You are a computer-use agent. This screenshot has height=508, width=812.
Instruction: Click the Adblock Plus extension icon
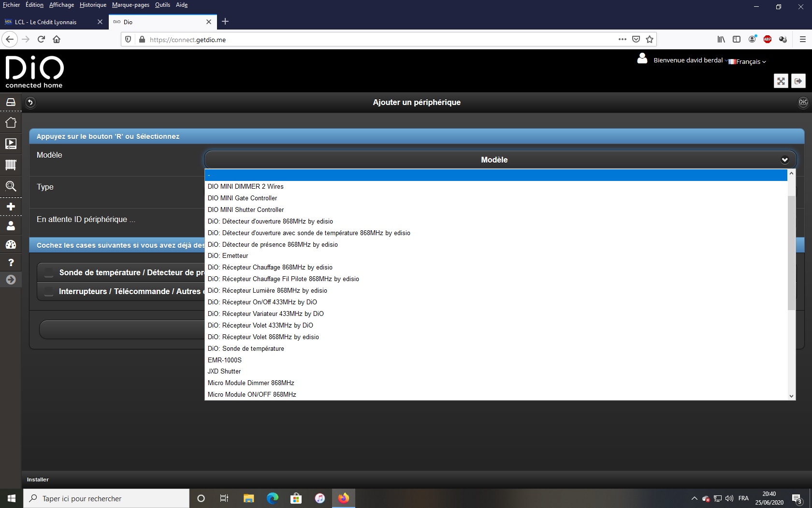(x=768, y=39)
